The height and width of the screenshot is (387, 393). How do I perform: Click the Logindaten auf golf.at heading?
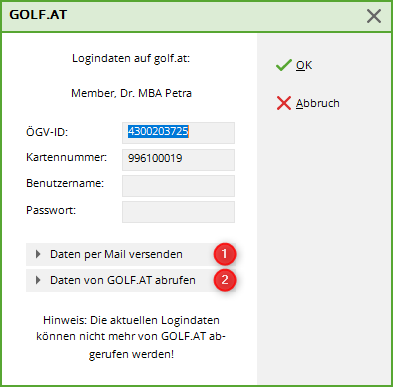[131, 59]
